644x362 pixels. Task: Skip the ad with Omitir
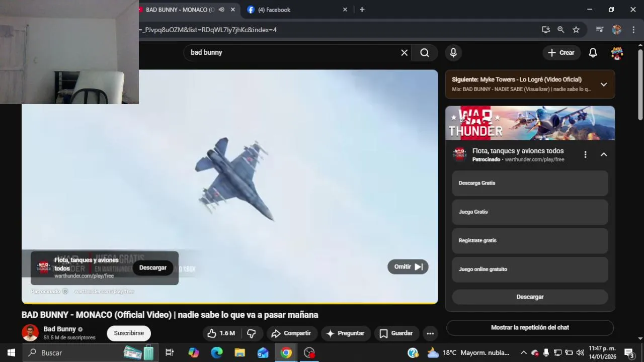pos(408,267)
